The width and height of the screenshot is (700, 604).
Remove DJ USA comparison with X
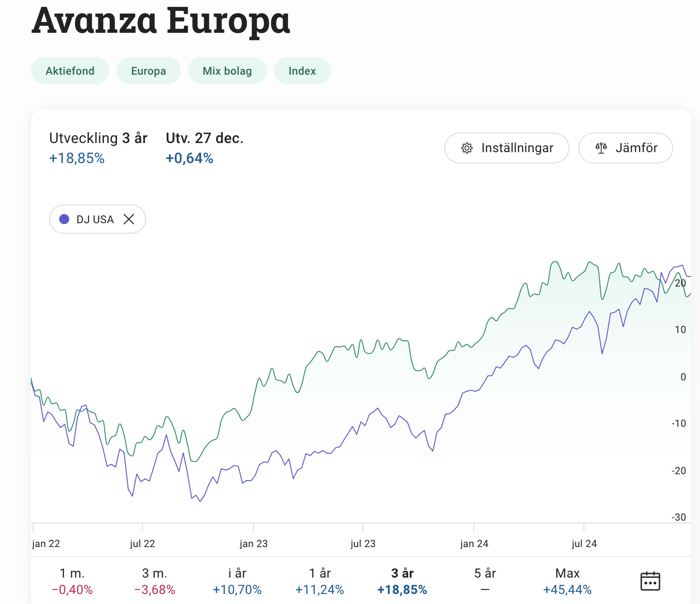tap(129, 220)
